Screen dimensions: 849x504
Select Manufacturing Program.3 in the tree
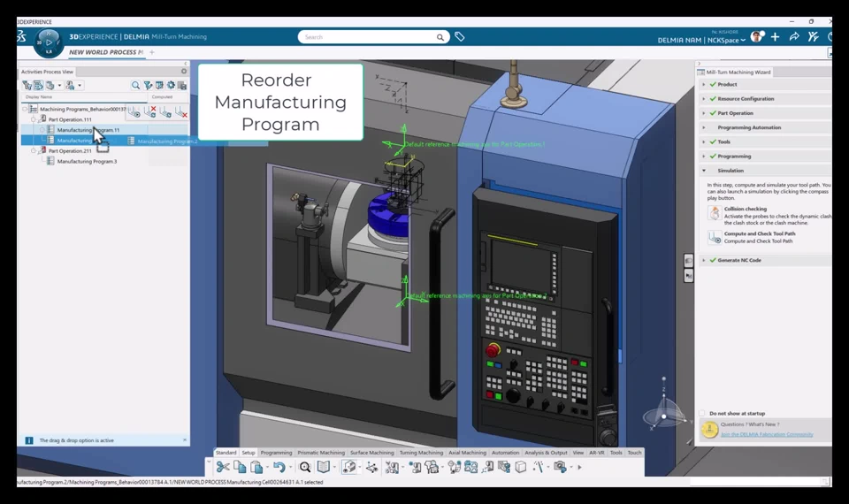[87, 162]
